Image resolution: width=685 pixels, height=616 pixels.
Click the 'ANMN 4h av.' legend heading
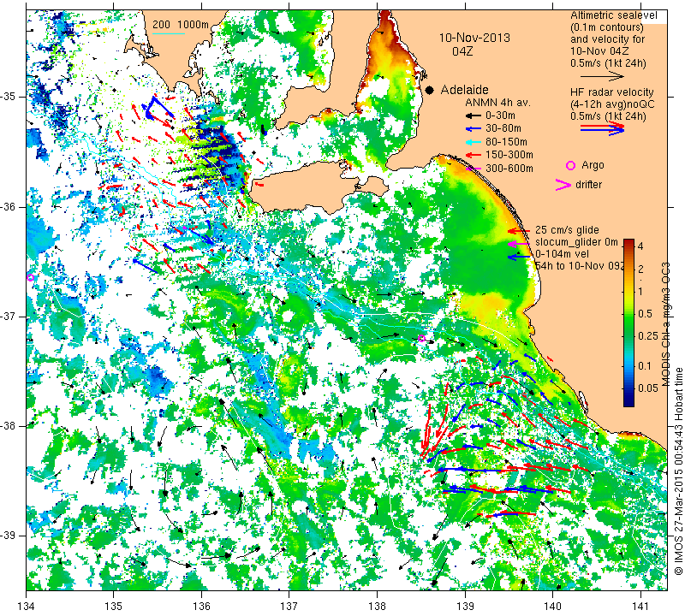click(497, 103)
